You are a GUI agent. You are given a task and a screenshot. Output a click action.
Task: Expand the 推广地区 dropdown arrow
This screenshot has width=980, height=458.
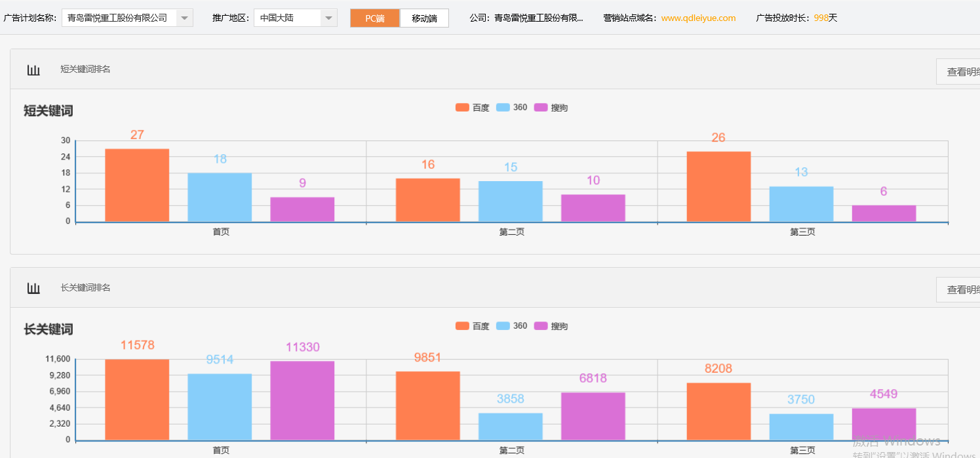point(328,18)
